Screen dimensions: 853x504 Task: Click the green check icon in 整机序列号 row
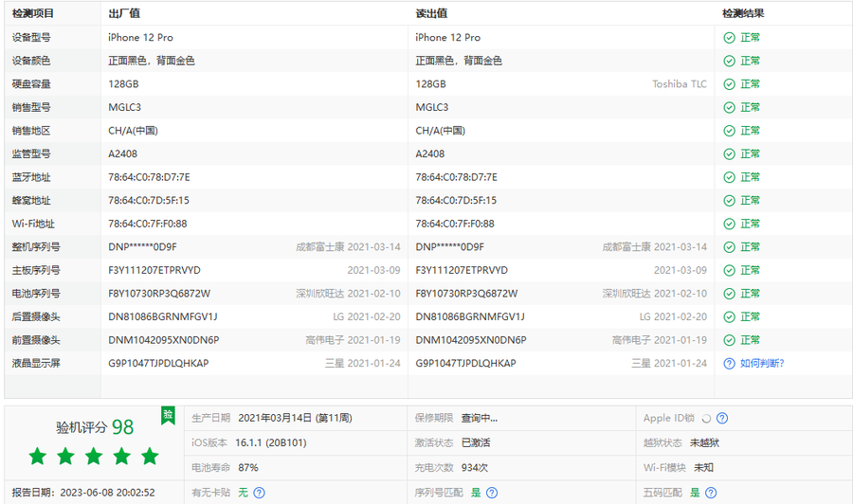[x=729, y=247]
